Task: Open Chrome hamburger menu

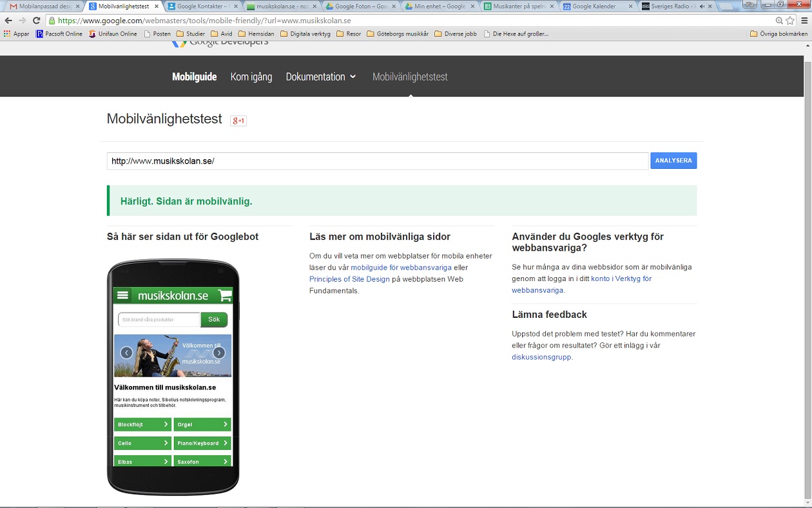Action: click(804, 21)
